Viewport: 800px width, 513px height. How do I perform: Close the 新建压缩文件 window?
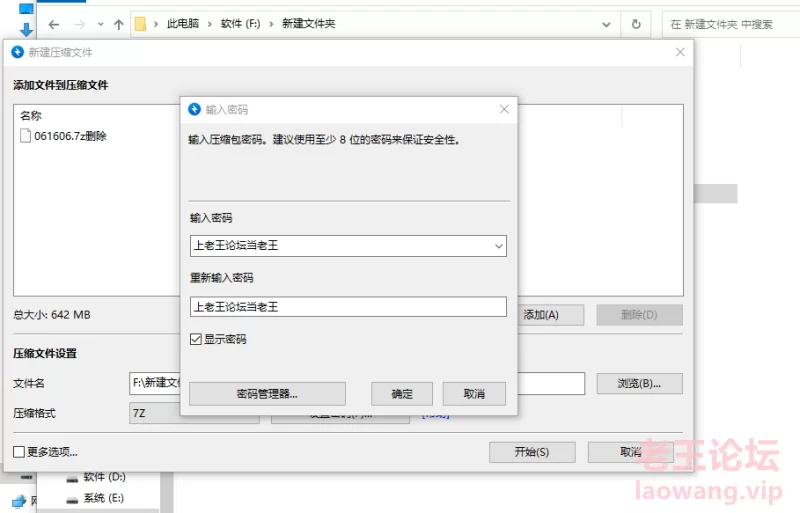pos(680,52)
